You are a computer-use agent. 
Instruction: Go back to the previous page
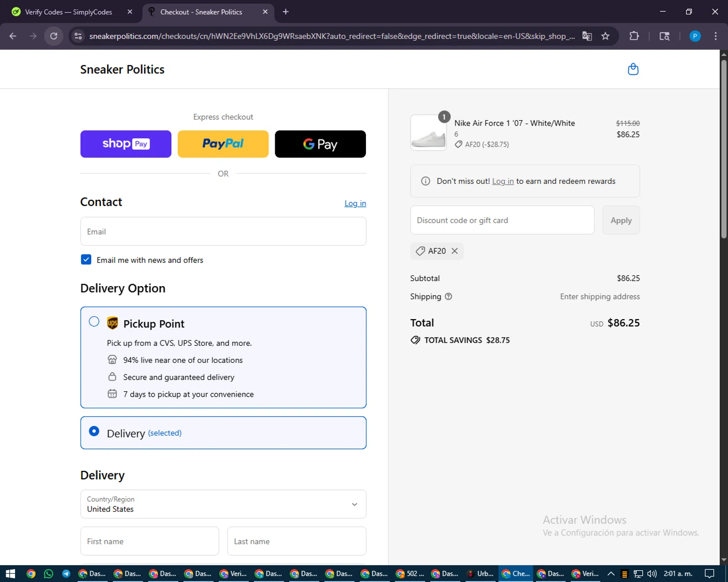coord(13,36)
